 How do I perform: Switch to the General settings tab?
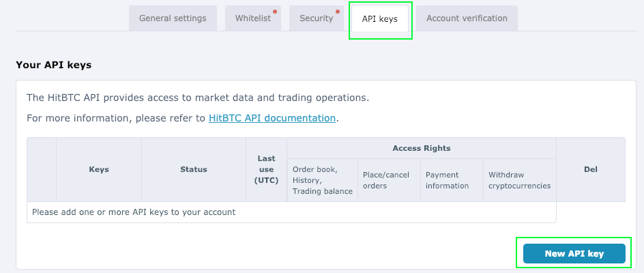(x=173, y=18)
